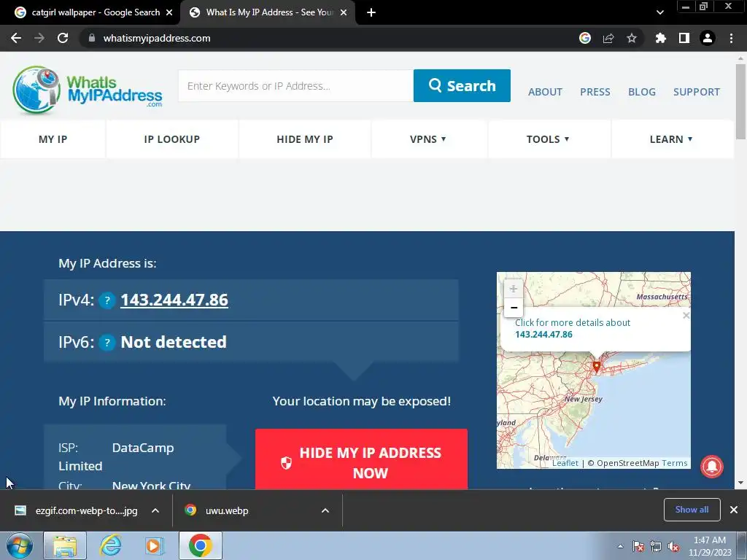This screenshot has width=747, height=560.
Task: Launch Internet Explorer from the taskbar
Action: 110,545
